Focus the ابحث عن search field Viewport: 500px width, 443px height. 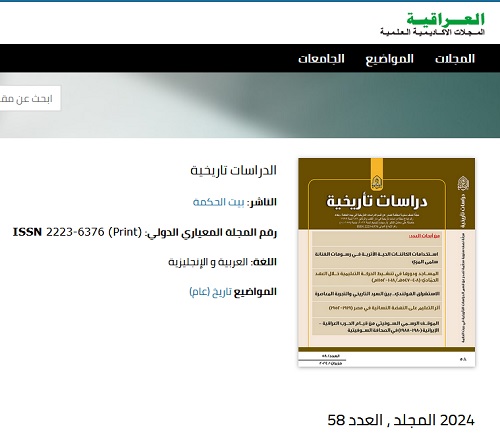30,98
